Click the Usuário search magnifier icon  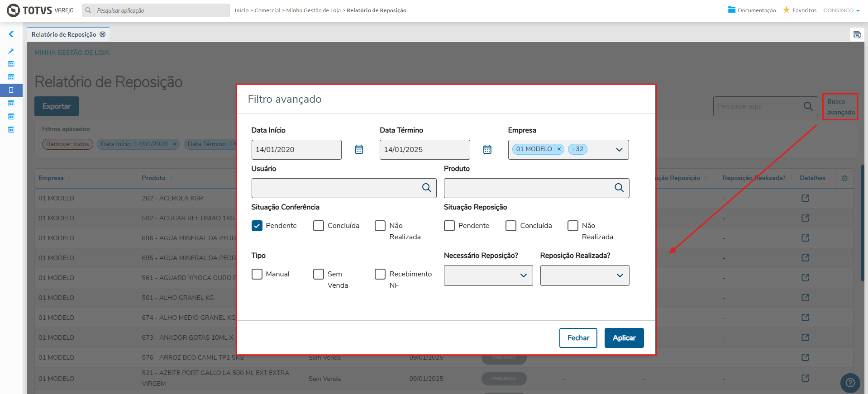(426, 188)
